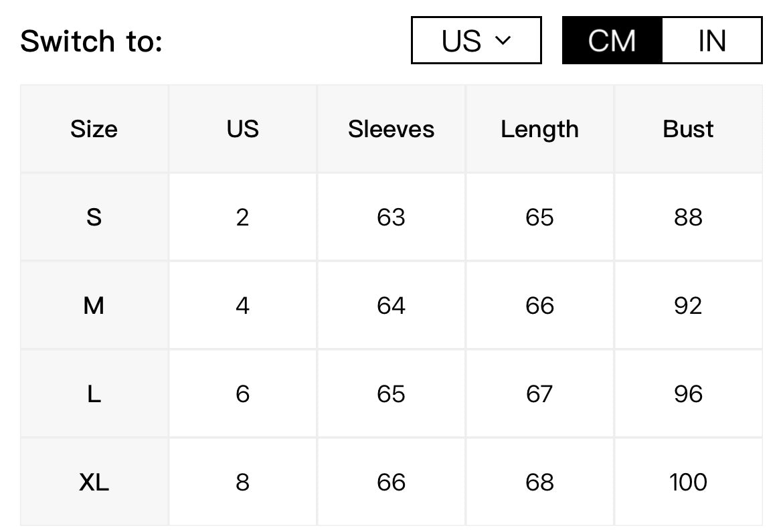
Task: Click the bust value 100 for XL
Action: [688, 482]
